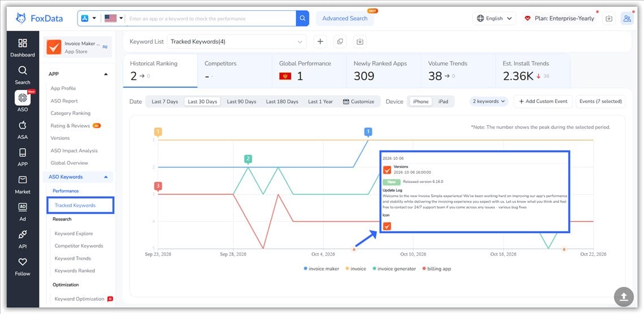Click the teal peak marker labeled 2
This screenshot has height=314, width=644.
pos(247,159)
